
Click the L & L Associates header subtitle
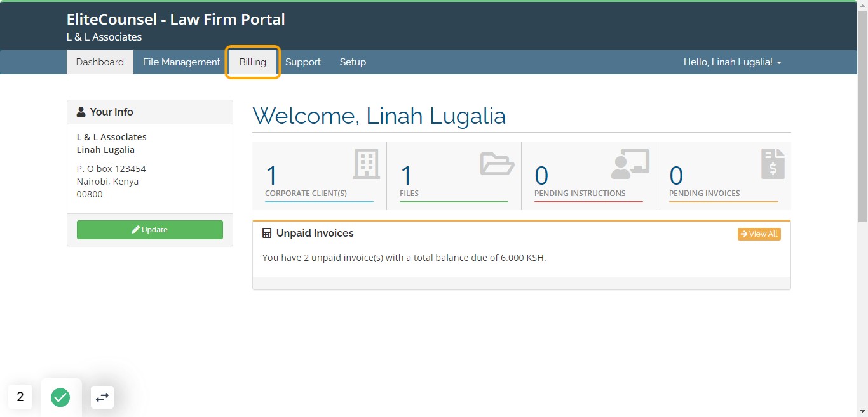(x=104, y=37)
